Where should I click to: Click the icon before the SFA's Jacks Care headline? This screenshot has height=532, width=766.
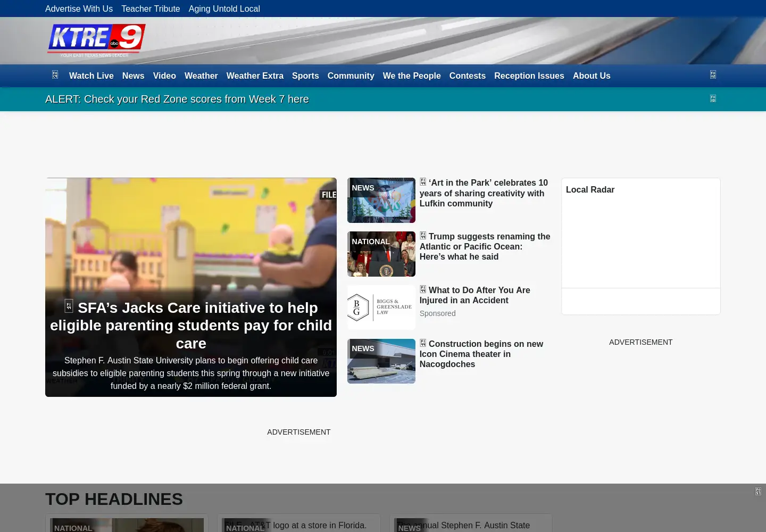click(x=69, y=306)
